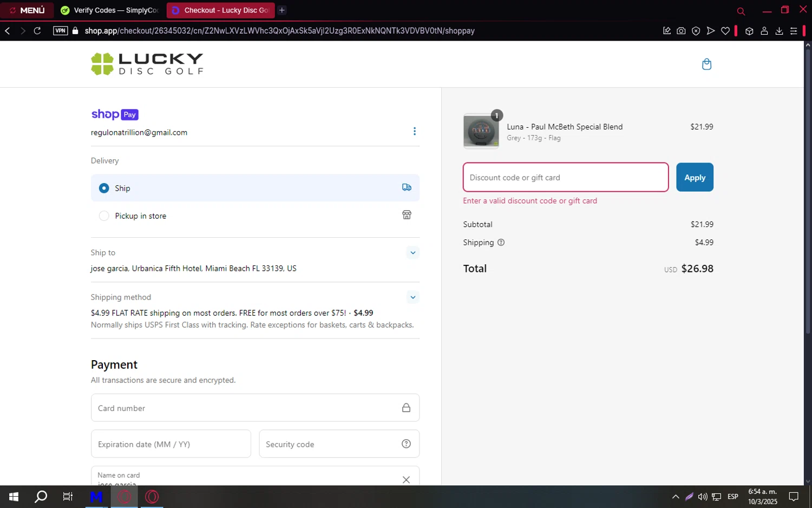
Task: Click the Discount code or gift card field
Action: click(x=566, y=177)
